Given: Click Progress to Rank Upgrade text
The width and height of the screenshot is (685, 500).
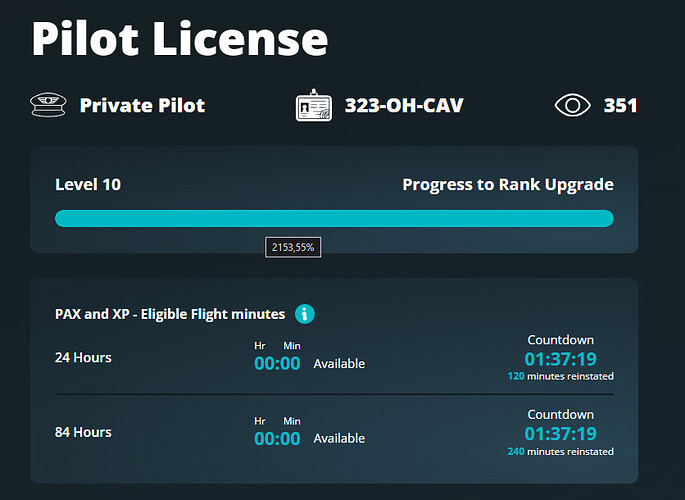Looking at the screenshot, I should pos(507,184).
